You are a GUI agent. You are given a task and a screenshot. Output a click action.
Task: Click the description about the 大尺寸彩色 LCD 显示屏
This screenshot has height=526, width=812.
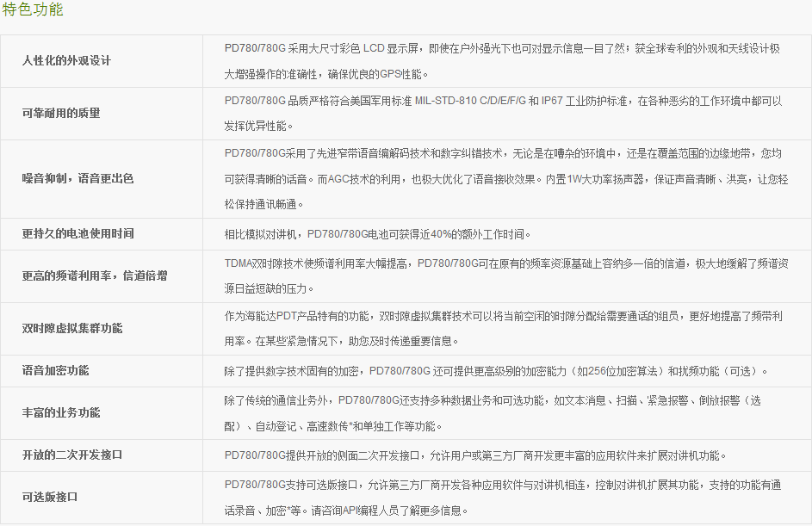(502, 61)
